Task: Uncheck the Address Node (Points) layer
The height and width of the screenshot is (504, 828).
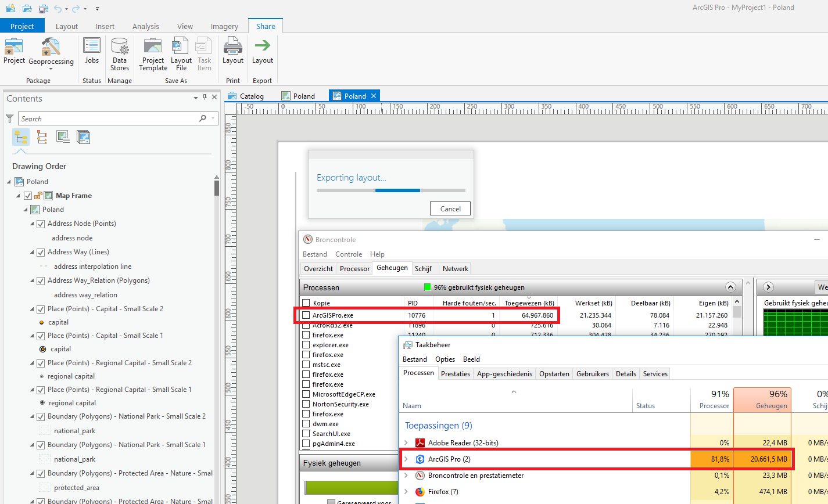Action: point(41,224)
